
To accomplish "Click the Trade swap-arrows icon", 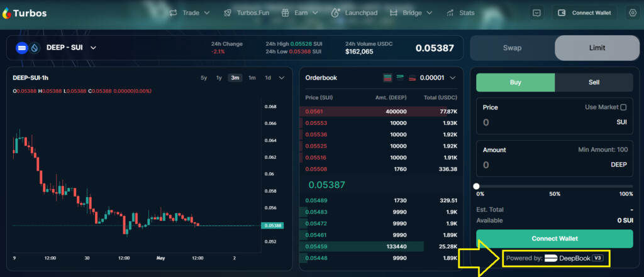I will pyautogui.click(x=174, y=13).
